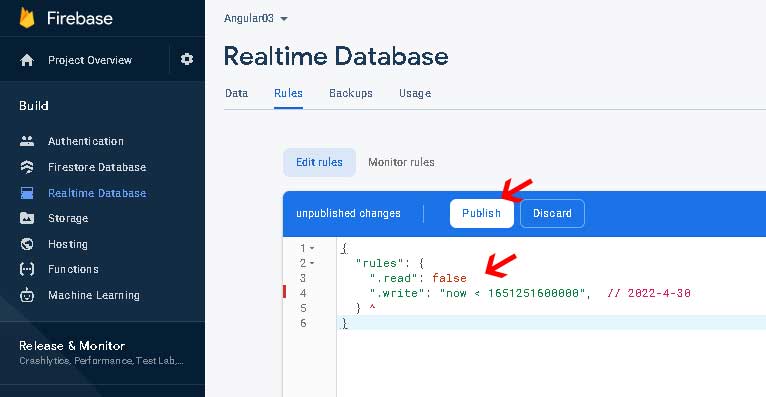
Task: Click the Machine Learning robot icon
Action: [27, 295]
